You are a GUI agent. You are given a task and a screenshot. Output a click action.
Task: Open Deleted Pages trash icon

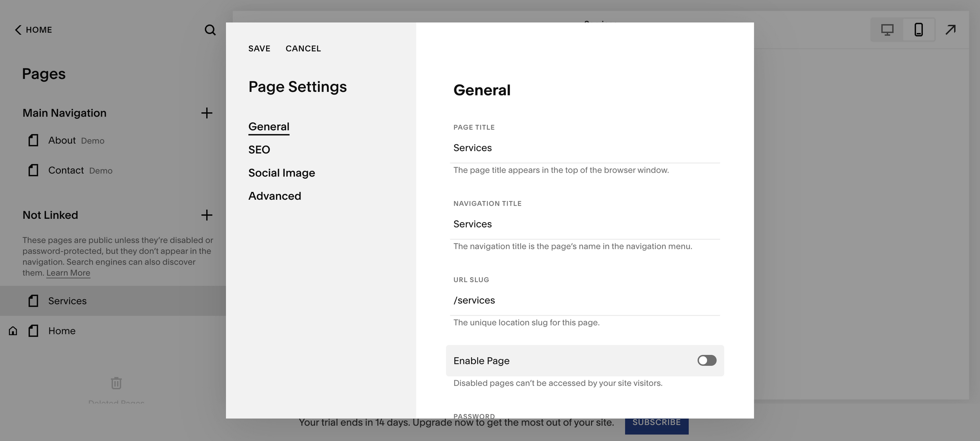116,383
